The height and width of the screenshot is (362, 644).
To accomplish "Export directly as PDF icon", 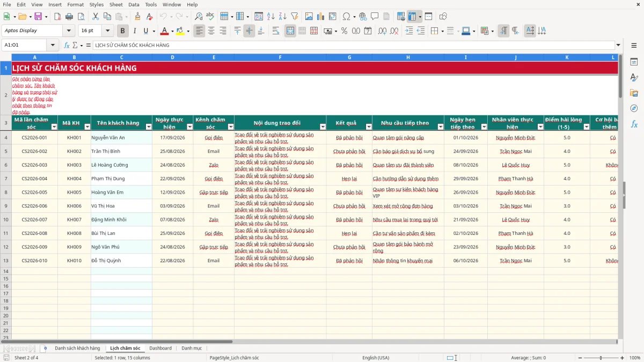I will tap(57, 17).
